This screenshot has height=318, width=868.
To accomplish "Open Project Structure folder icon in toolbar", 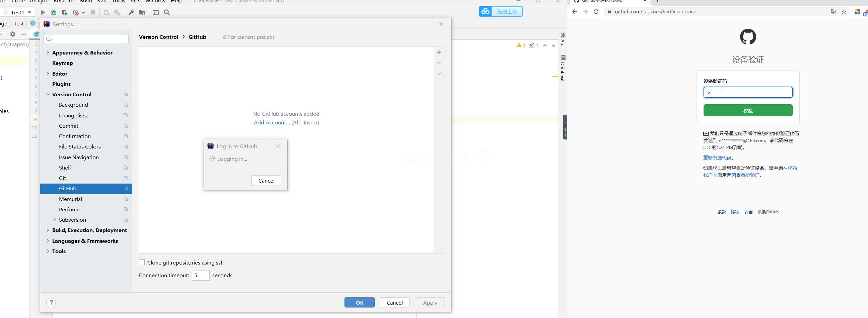I will click(x=142, y=12).
